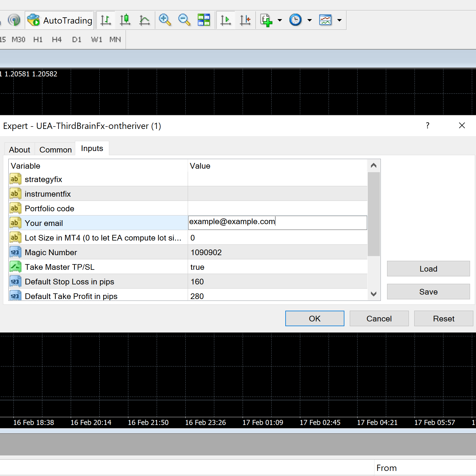476x476 pixels.
Task: Select the Portfolio code row
Action: point(188,208)
